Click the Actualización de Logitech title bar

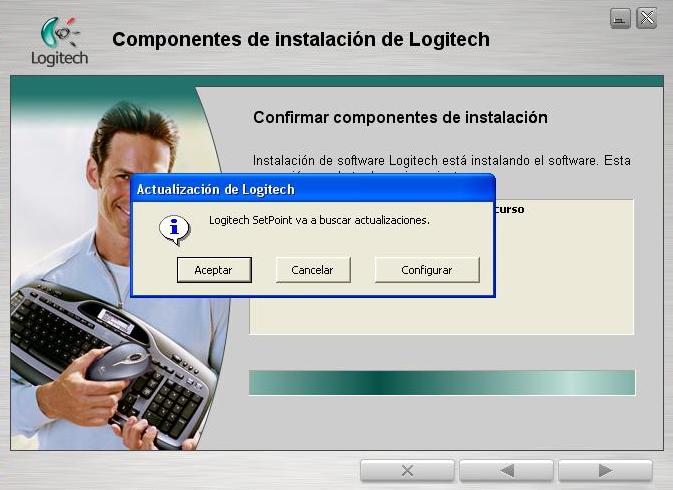313,189
